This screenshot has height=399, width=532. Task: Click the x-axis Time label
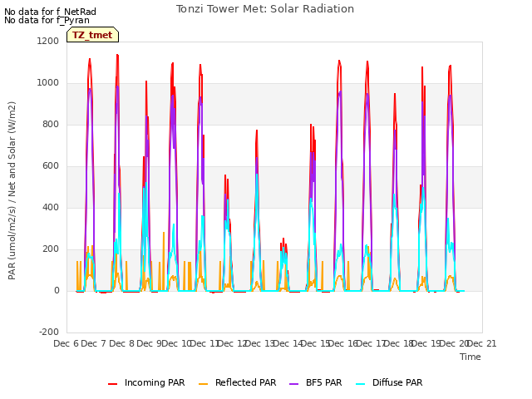pos(470,357)
